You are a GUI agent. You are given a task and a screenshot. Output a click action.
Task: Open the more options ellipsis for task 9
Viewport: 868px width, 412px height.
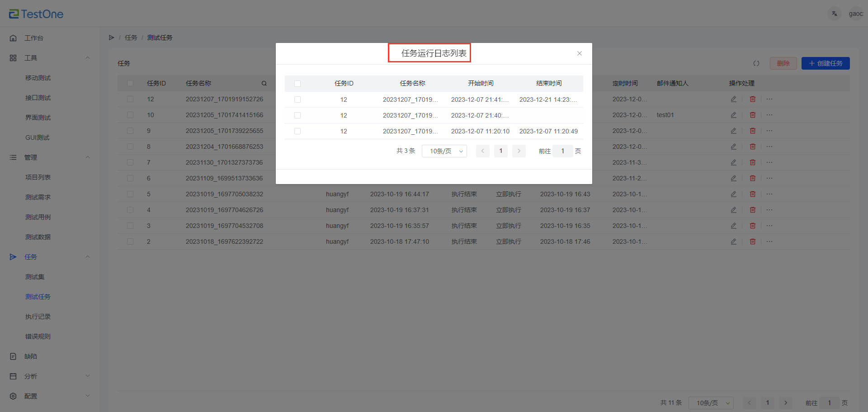tap(769, 131)
